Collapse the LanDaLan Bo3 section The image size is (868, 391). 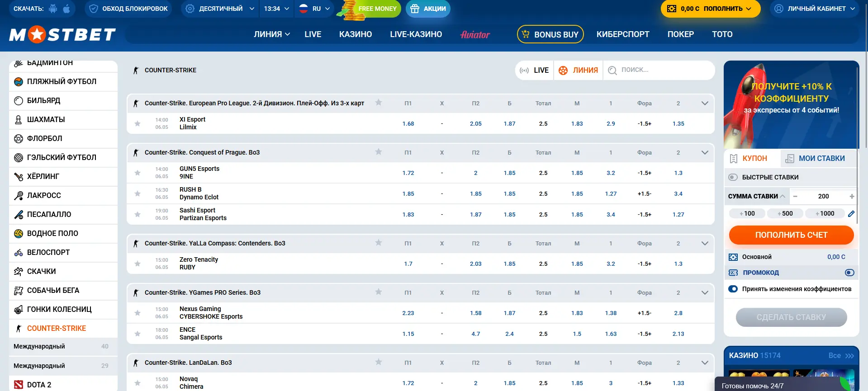coord(705,363)
